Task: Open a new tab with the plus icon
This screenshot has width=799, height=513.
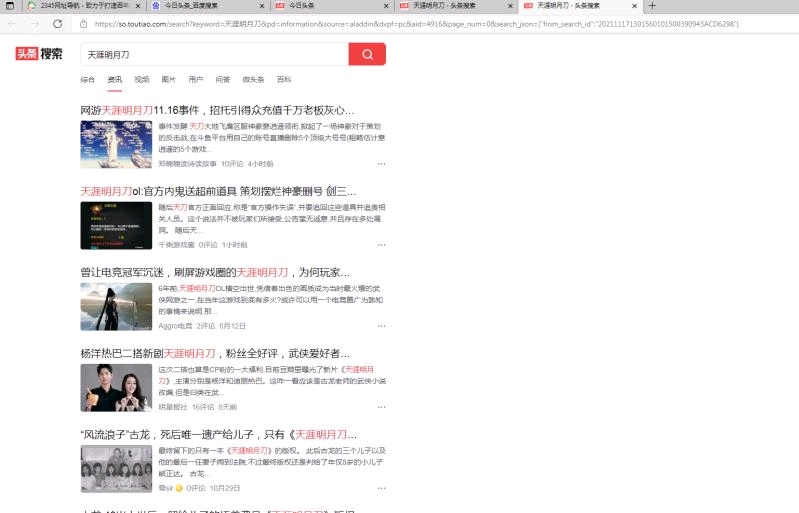Action: [652, 6]
